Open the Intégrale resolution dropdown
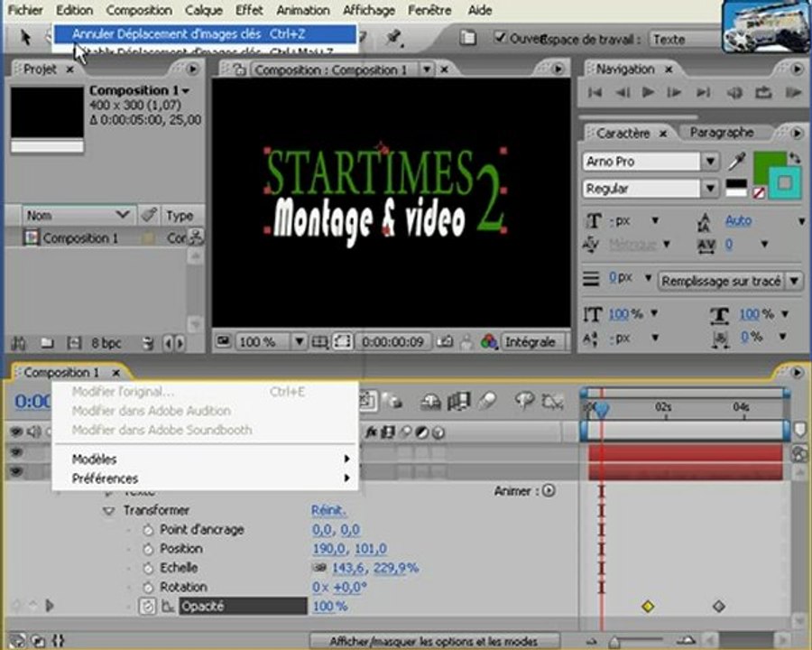The image size is (812, 650). [x=534, y=342]
